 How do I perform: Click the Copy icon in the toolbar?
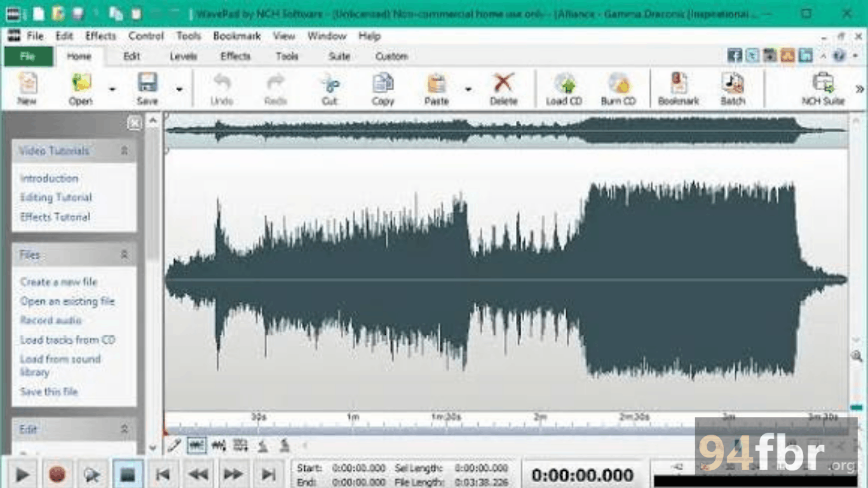coord(383,88)
